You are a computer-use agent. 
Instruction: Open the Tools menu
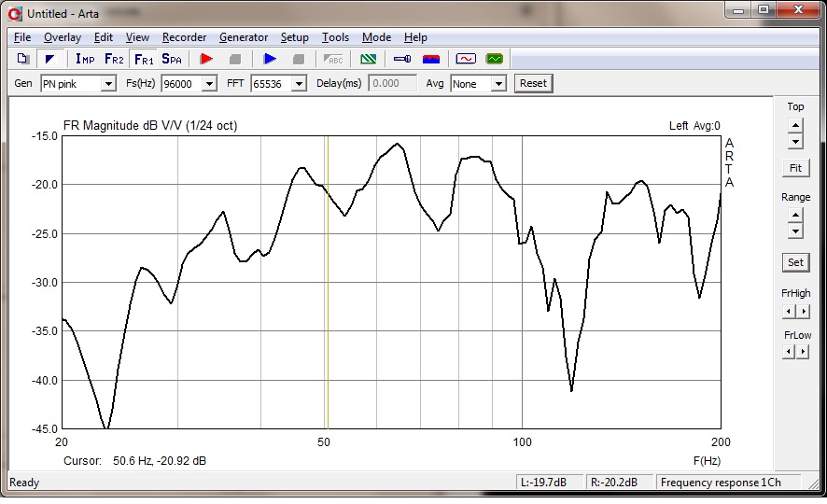click(335, 37)
